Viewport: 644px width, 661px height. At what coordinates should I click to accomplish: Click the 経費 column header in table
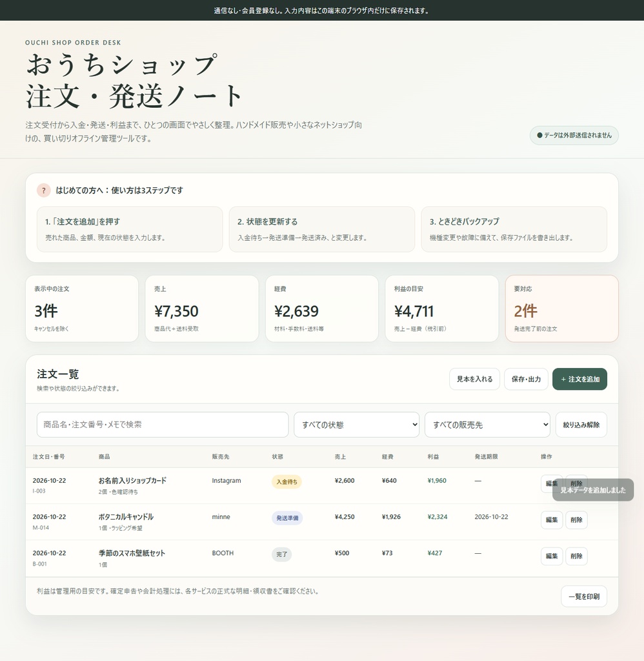[387, 456]
